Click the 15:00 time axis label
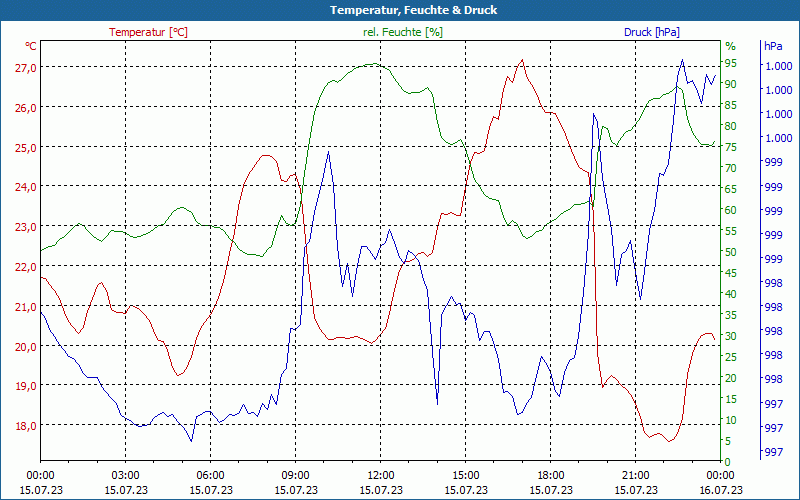Image resolution: width=800 pixels, height=500 pixels. pos(465,476)
